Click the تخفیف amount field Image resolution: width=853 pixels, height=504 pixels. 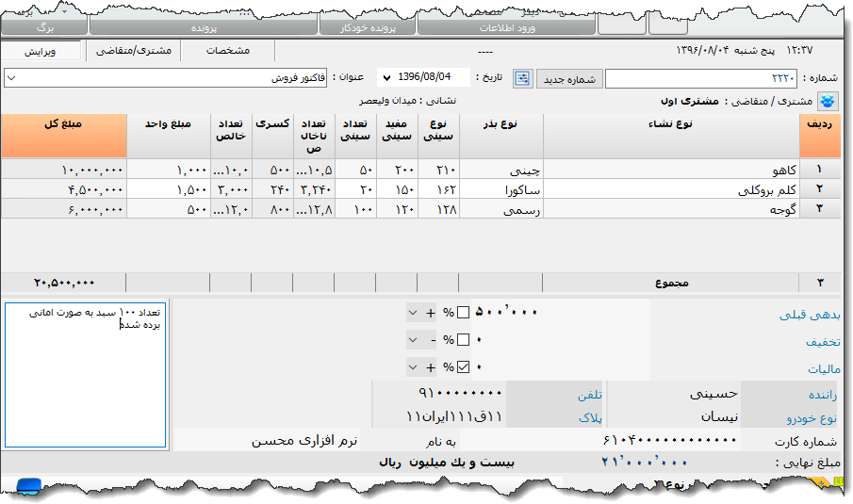[x=560, y=340]
